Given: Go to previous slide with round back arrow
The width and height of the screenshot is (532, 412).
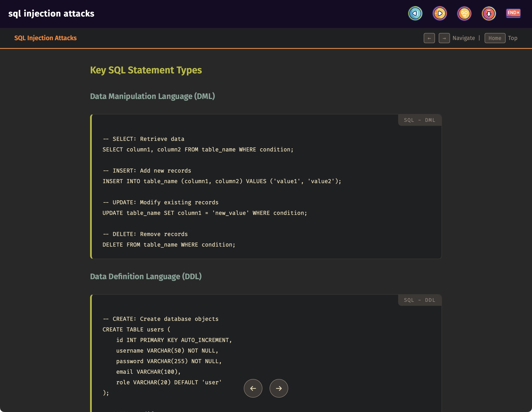Looking at the screenshot, I should click(x=253, y=388).
